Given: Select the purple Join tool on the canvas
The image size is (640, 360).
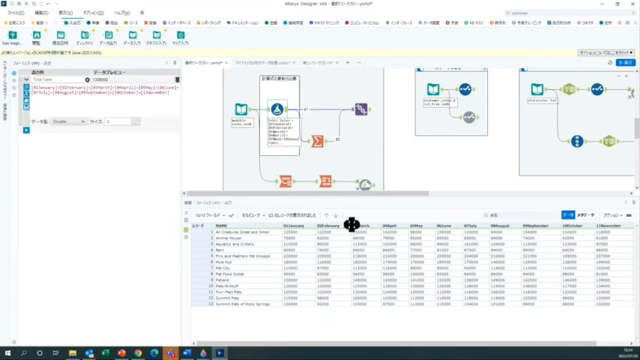Looking at the screenshot, I should point(361,109).
